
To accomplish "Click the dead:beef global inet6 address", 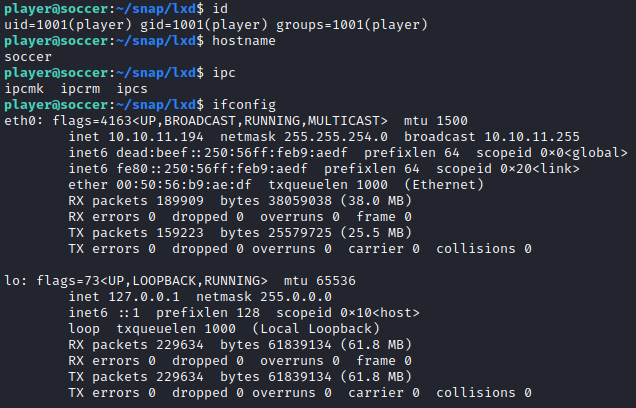I will tap(232, 153).
